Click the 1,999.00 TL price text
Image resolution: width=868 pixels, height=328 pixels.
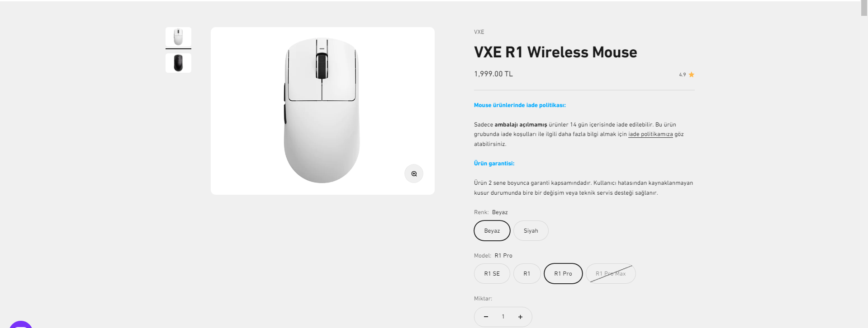(493, 74)
